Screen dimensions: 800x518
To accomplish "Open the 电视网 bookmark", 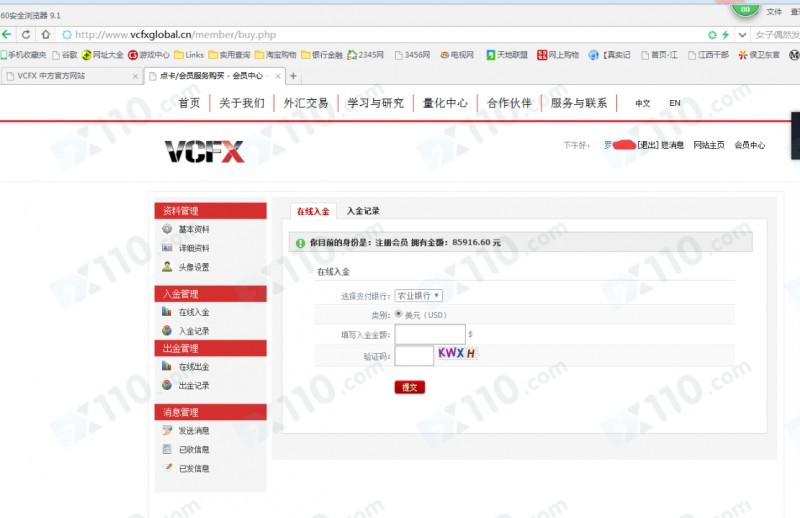I will tap(457, 55).
